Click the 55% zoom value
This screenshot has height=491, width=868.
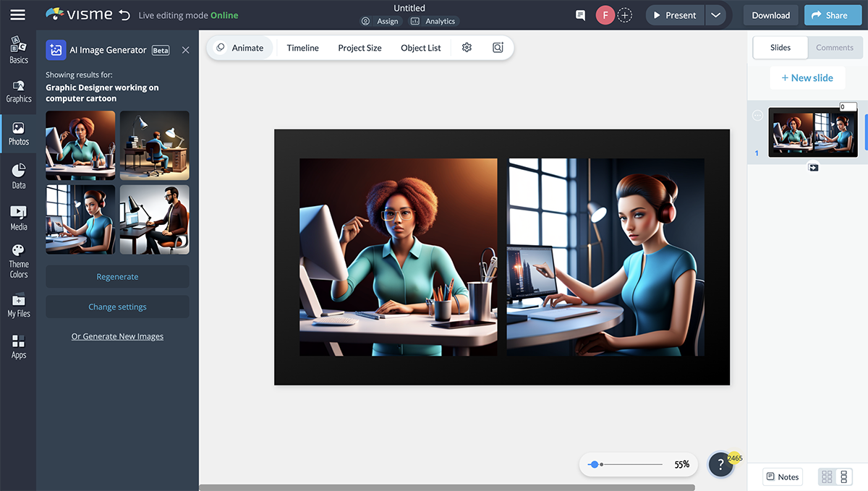pos(681,465)
